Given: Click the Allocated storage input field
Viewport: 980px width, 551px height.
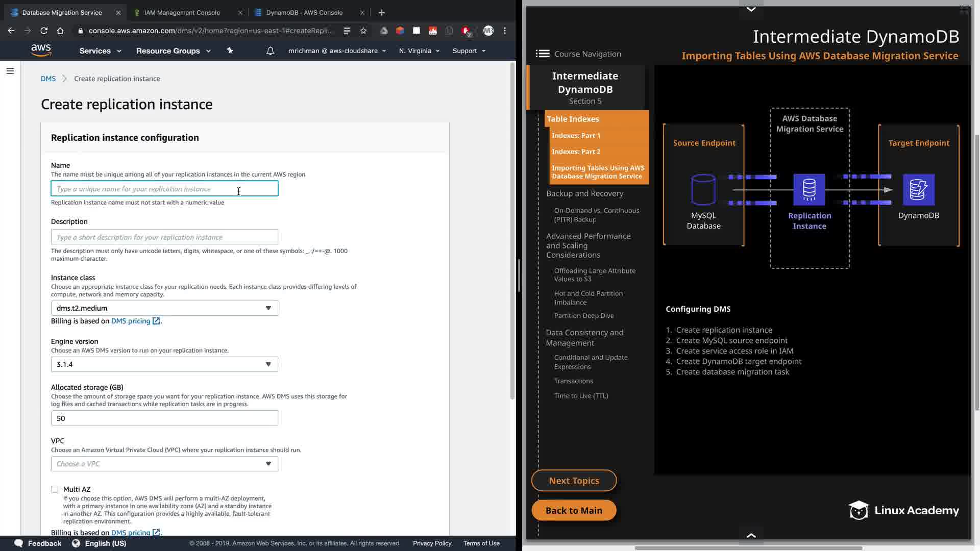Looking at the screenshot, I should [164, 418].
